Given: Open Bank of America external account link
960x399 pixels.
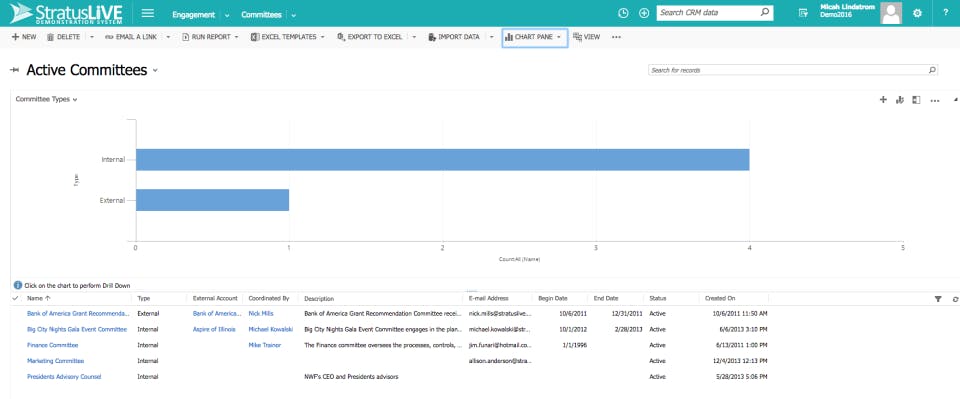Looking at the screenshot, I should 217,313.
